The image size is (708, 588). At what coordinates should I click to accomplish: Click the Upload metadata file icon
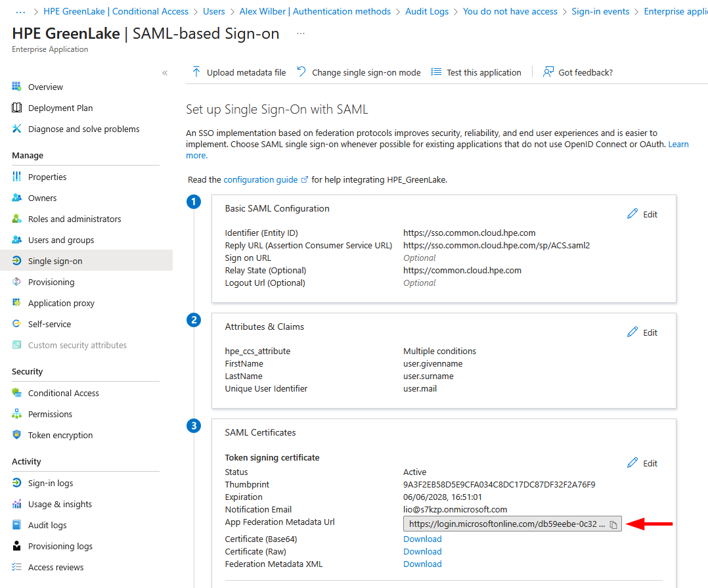pos(196,72)
